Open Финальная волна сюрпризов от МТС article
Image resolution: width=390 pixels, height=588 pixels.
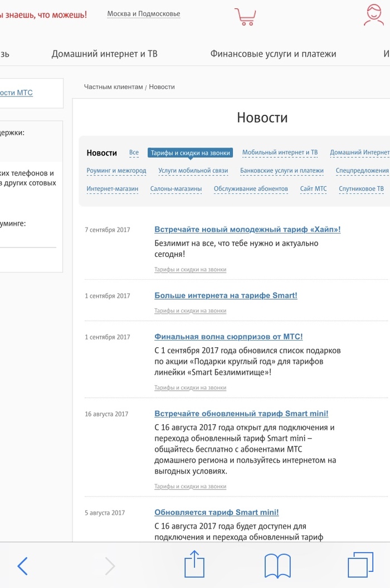pos(228,337)
